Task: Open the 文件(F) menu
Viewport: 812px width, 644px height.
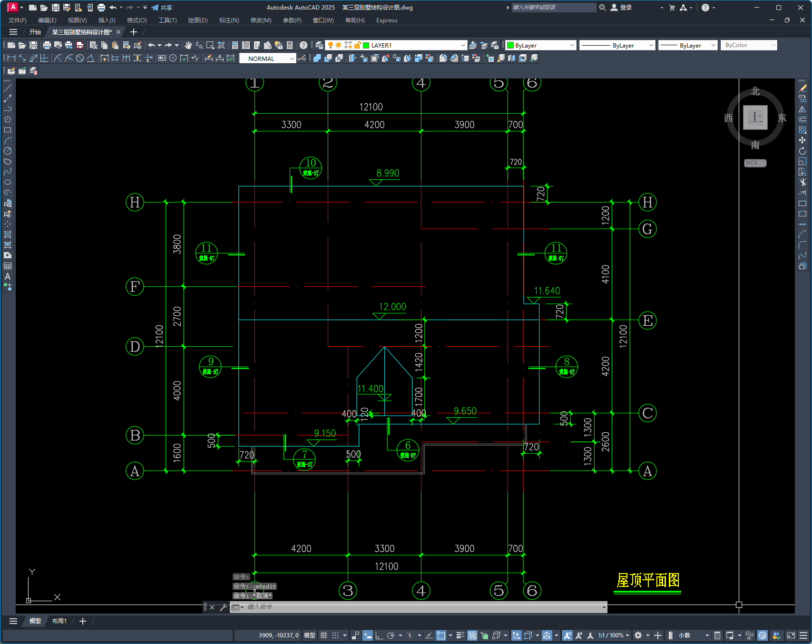Action: pyautogui.click(x=17, y=20)
